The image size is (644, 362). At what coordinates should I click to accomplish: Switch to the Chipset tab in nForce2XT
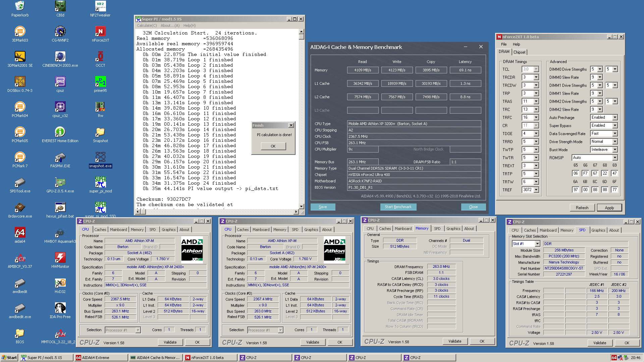coord(519,52)
